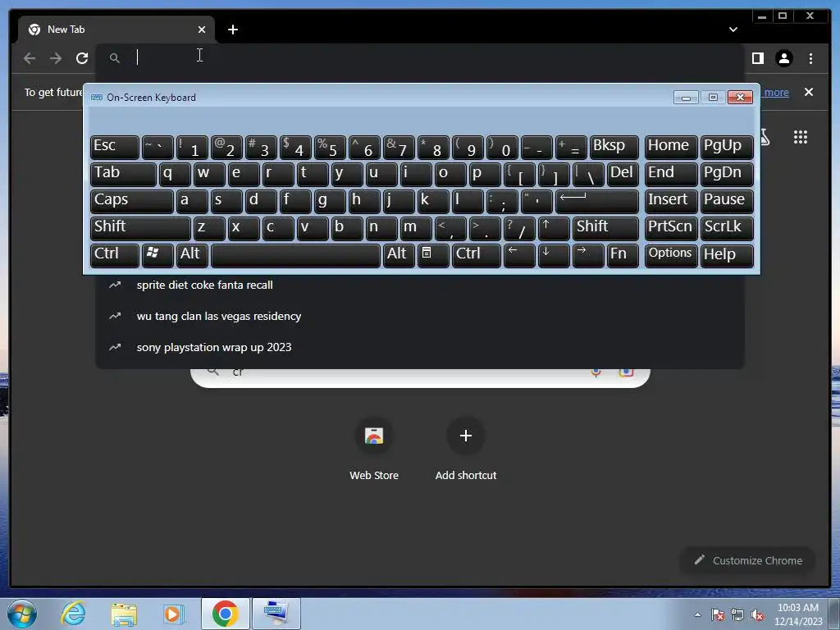Screen dimensions: 840x630
Task: Toggle the left Ctrl key
Action: click(x=115, y=256)
